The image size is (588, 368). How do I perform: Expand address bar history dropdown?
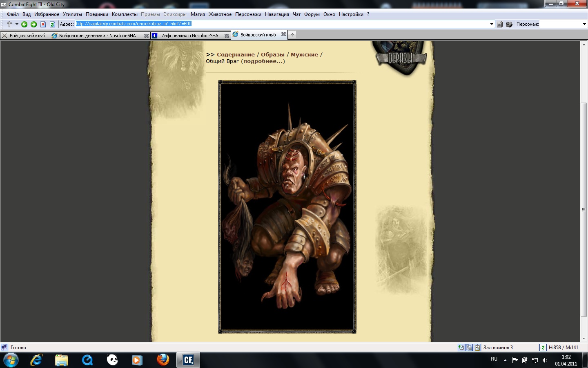(x=492, y=24)
